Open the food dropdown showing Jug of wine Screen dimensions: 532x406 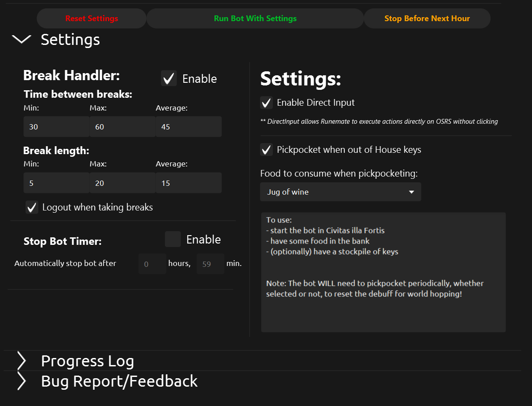(340, 192)
